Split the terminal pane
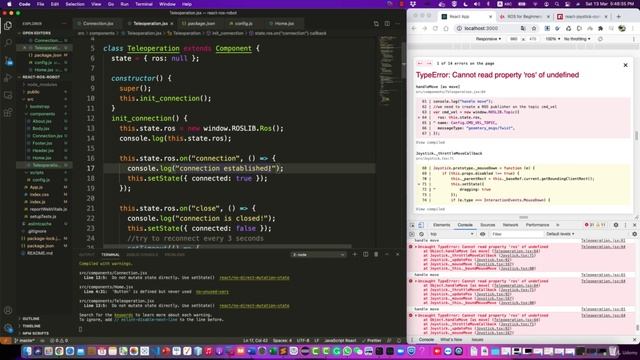This screenshot has height=360, width=640. pos(365,254)
